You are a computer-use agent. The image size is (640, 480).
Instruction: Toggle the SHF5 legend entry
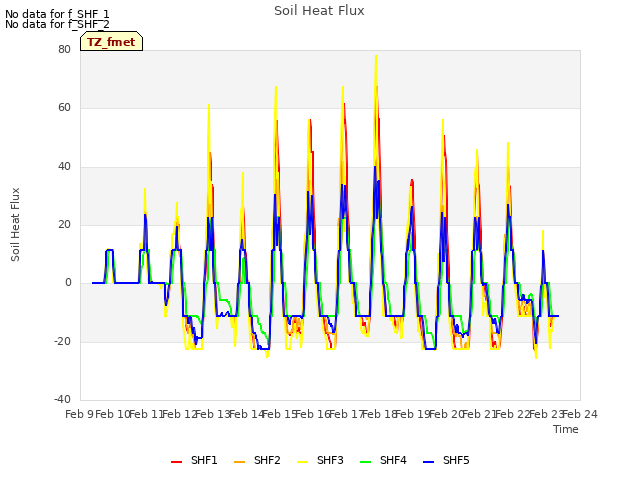click(446, 460)
